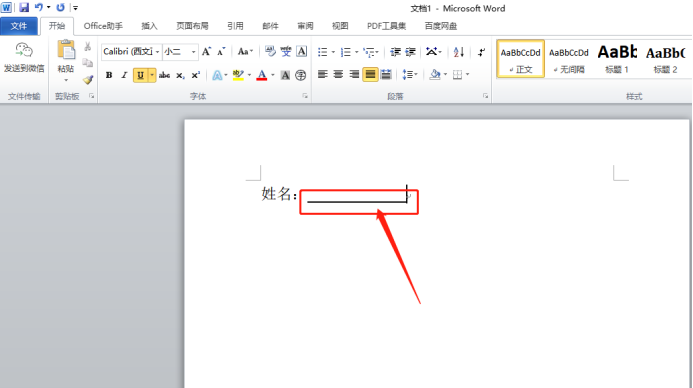The width and height of the screenshot is (693, 388).
Task: Click the yellow text highlight color button
Action: [238, 75]
